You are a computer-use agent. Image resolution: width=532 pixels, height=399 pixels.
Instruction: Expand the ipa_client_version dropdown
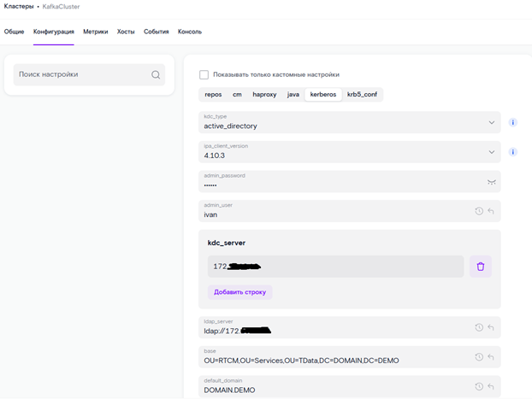[x=491, y=152]
